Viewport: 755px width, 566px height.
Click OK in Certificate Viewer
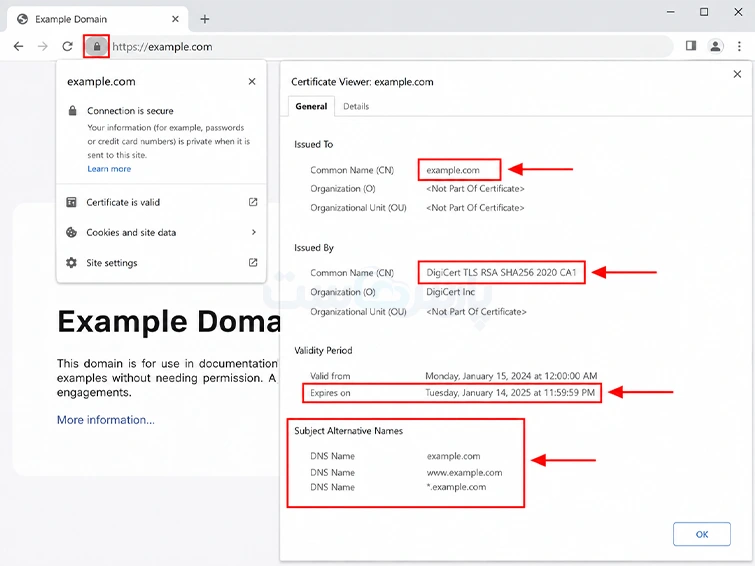pos(702,534)
